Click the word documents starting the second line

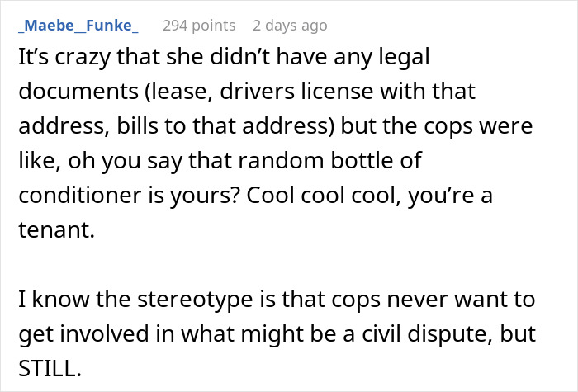78,91
